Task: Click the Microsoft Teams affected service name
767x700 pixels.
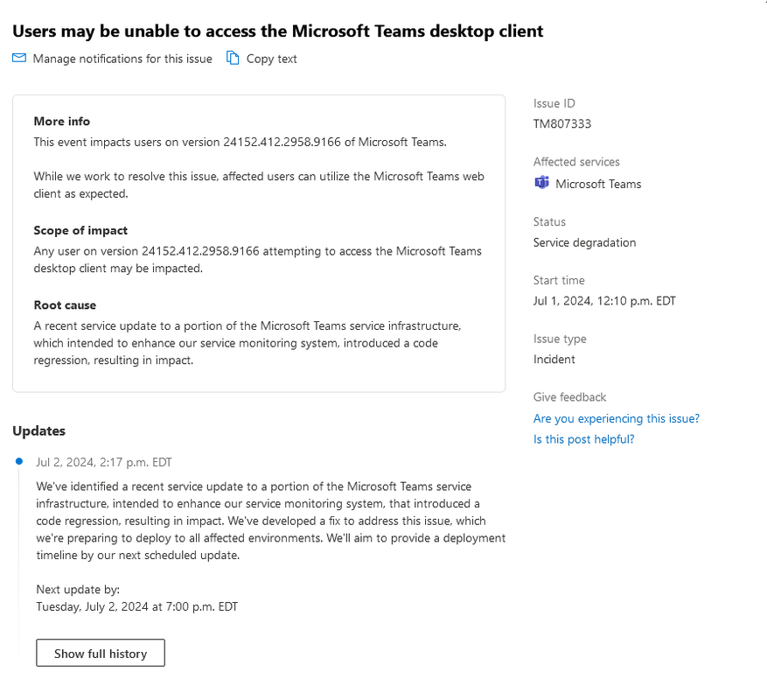Action: 598,184
